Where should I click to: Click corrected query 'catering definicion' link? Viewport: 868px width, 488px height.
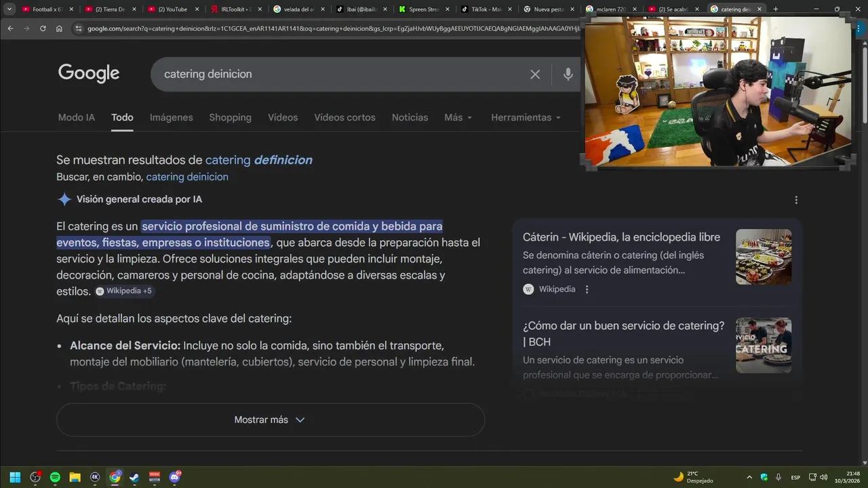259,161
